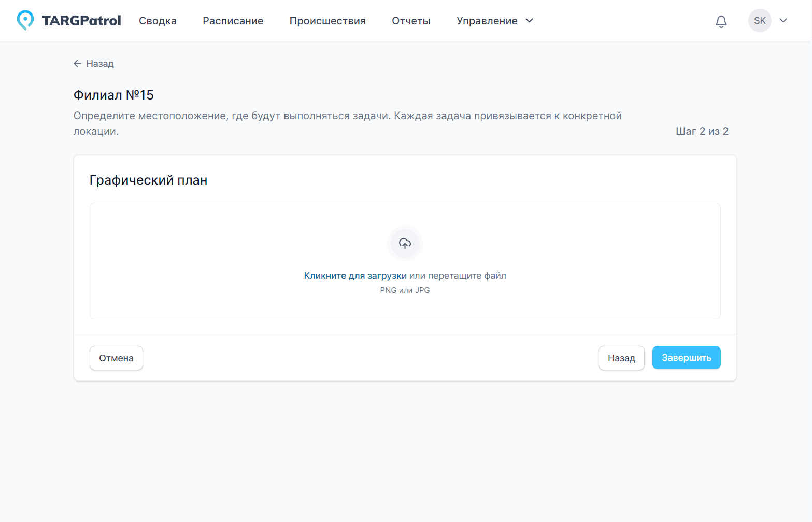Click the upload cloud icon
812x522 pixels.
[x=405, y=243]
